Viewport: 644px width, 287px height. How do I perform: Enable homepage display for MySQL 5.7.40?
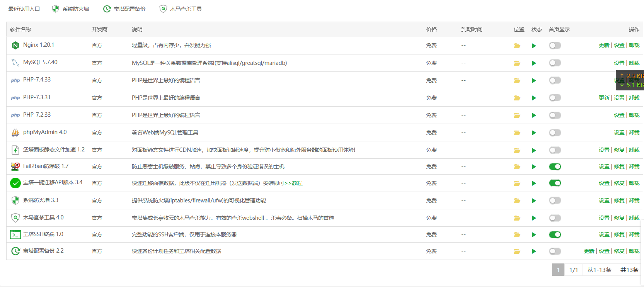tap(555, 63)
